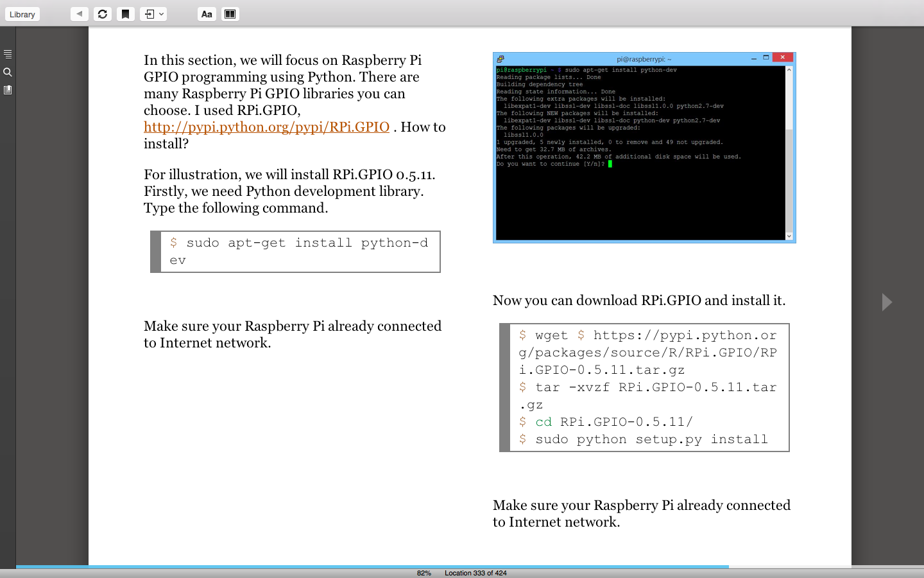Toggle the two-column layout icon
The image size is (924, 578).
point(230,13)
